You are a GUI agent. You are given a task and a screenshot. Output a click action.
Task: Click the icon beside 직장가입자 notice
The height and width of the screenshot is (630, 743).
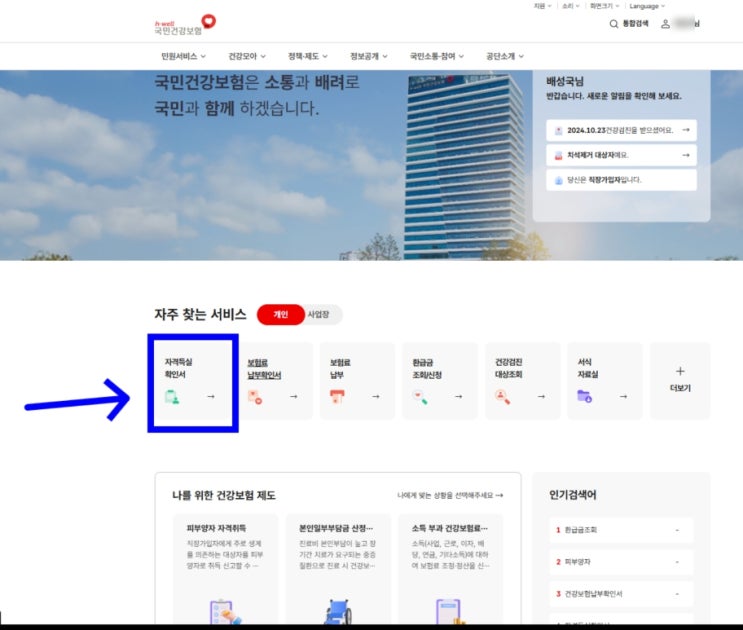click(x=559, y=180)
